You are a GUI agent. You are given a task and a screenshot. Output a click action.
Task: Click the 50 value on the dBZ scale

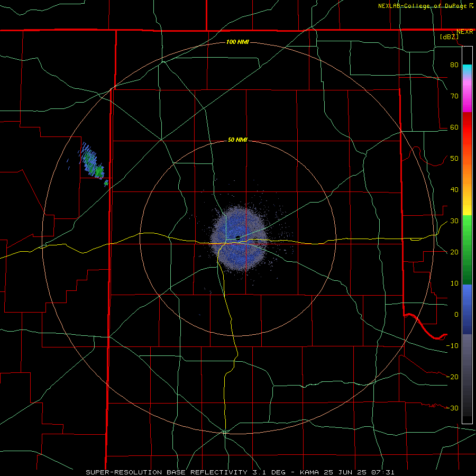(454, 159)
